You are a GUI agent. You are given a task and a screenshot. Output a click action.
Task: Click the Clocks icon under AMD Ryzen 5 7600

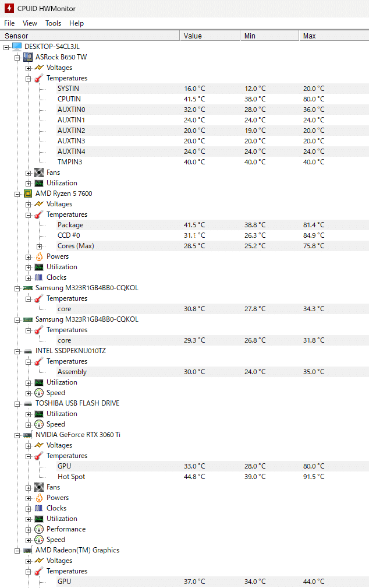[x=39, y=277]
